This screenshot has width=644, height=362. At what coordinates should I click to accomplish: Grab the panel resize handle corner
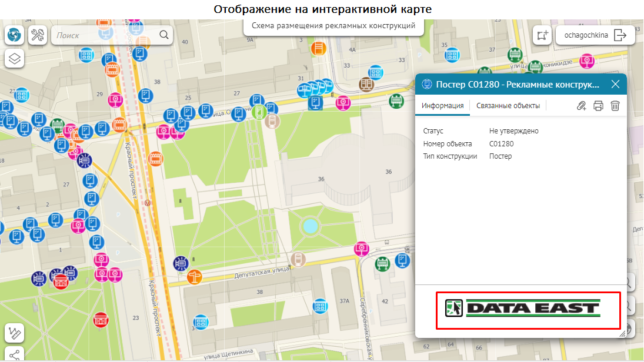[622, 333]
